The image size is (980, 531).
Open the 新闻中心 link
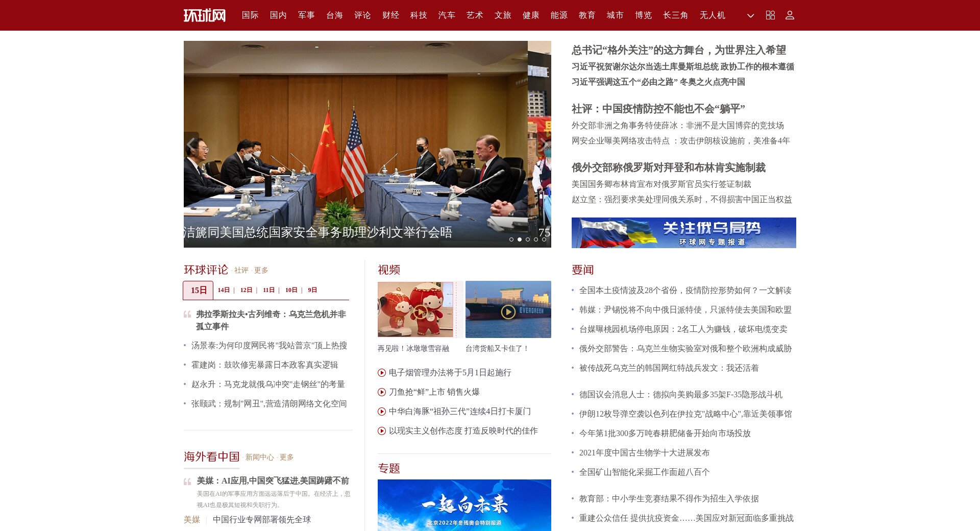coord(259,457)
